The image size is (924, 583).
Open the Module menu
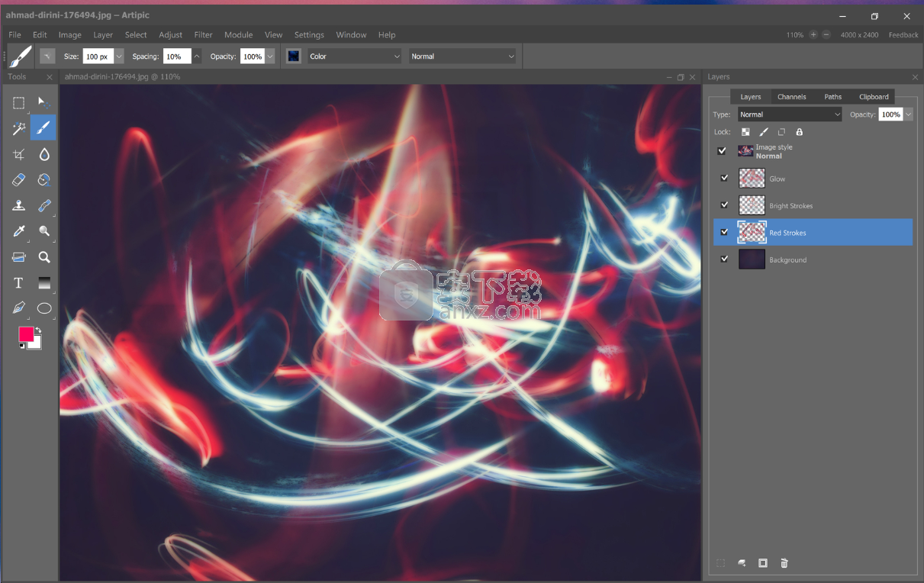(x=239, y=34)
